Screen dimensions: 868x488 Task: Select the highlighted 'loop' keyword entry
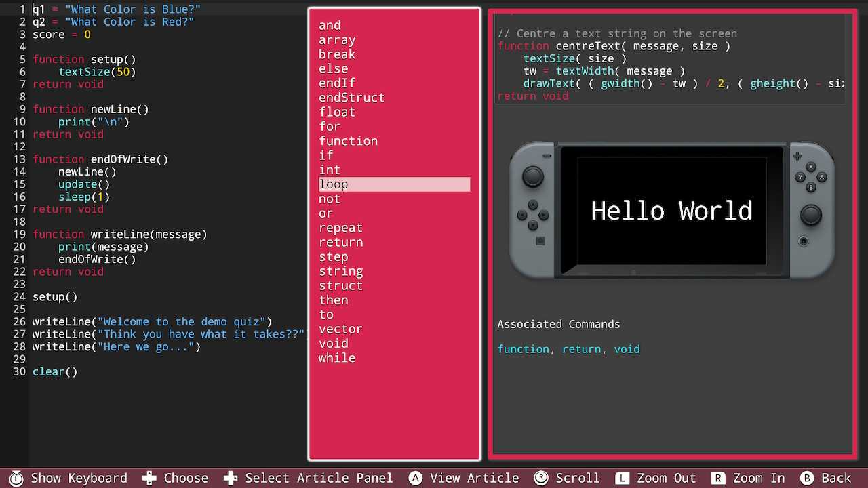point(394,184)
